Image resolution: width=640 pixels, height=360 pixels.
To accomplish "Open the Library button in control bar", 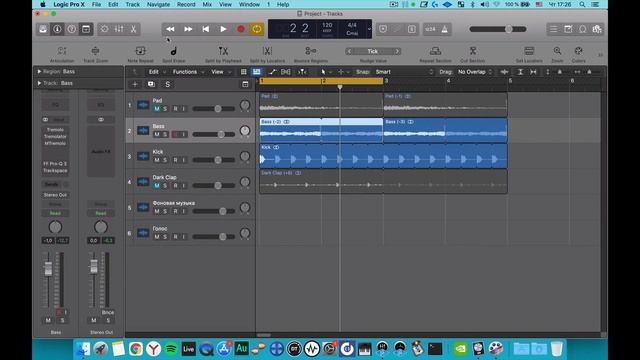I will click(x=43, y=29).
